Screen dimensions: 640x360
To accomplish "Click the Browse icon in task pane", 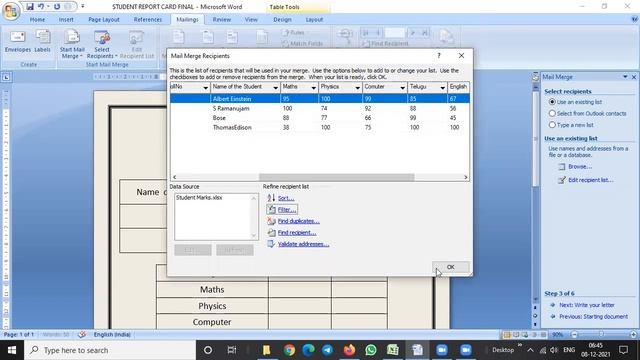I will point(562,167).
